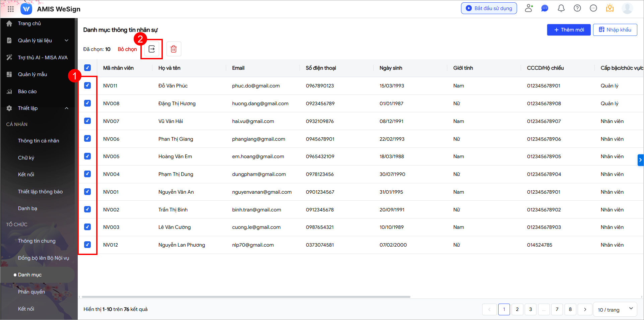Uncheck the row for NV011
This screenshot has height=320, width=644.
click(87, 86)
